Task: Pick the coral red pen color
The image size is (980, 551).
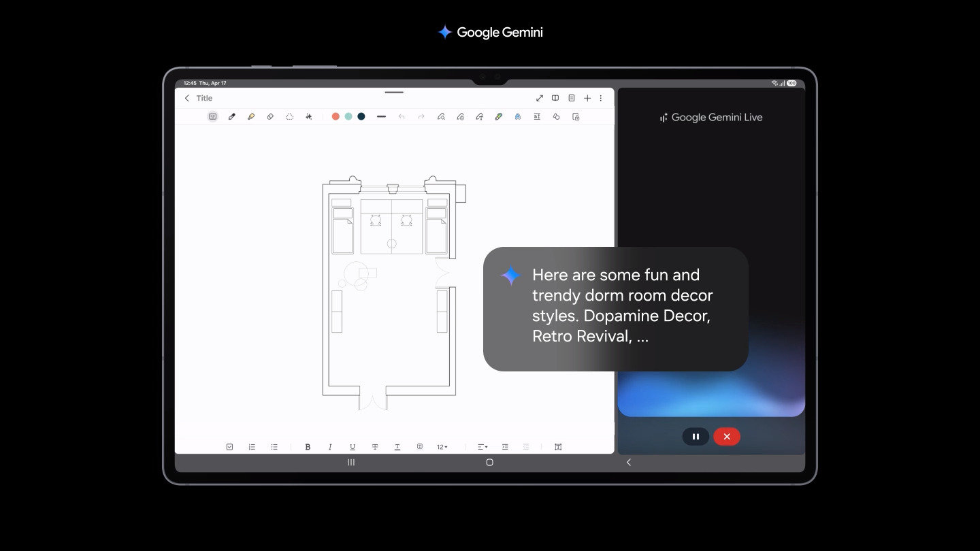Action: pyautogui.click(x=336, y=117)
